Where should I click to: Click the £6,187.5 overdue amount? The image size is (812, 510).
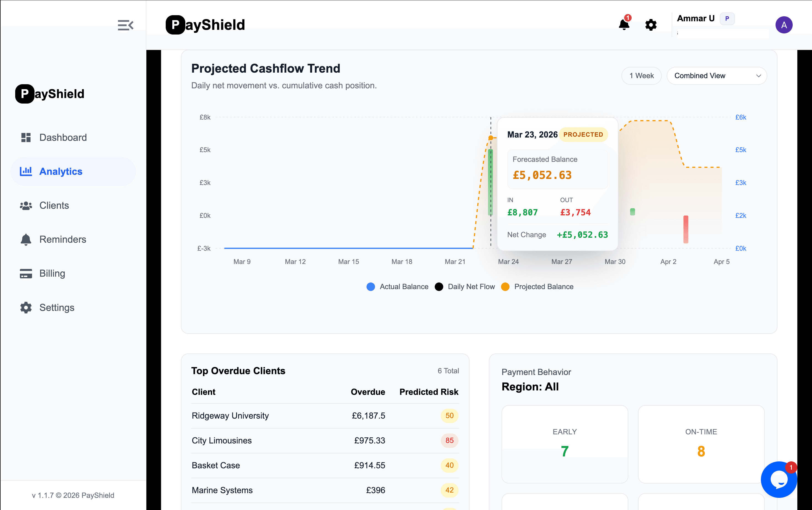point(368,416)
